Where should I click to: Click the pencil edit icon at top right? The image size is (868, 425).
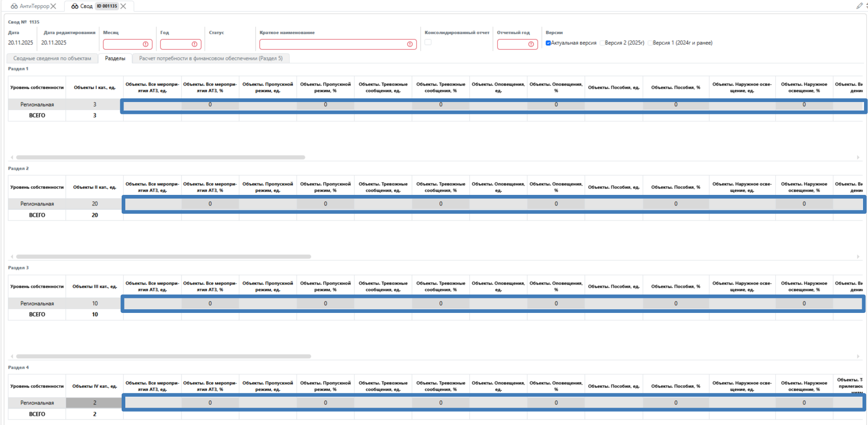pos(859,6)
